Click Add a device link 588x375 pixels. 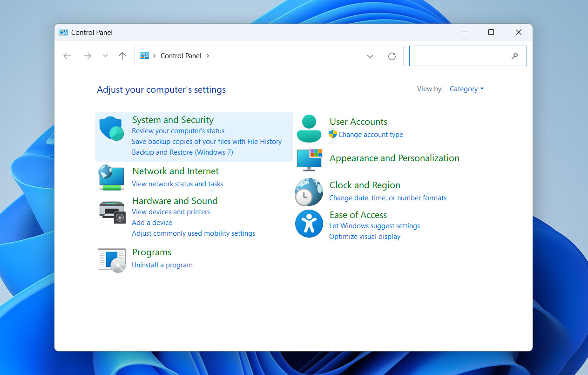[x=152, y=223]
